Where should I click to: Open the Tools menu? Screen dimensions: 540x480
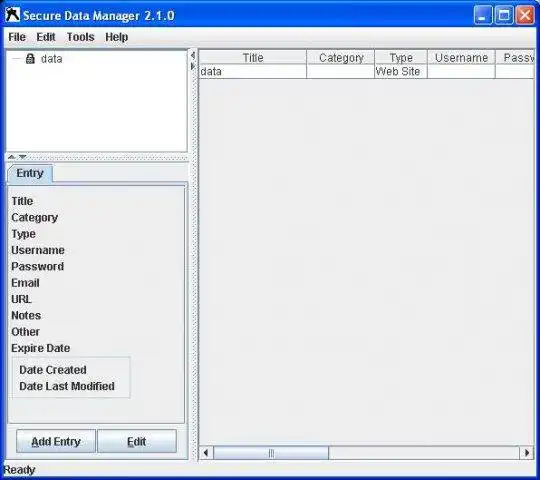click(x=81, y=37)
